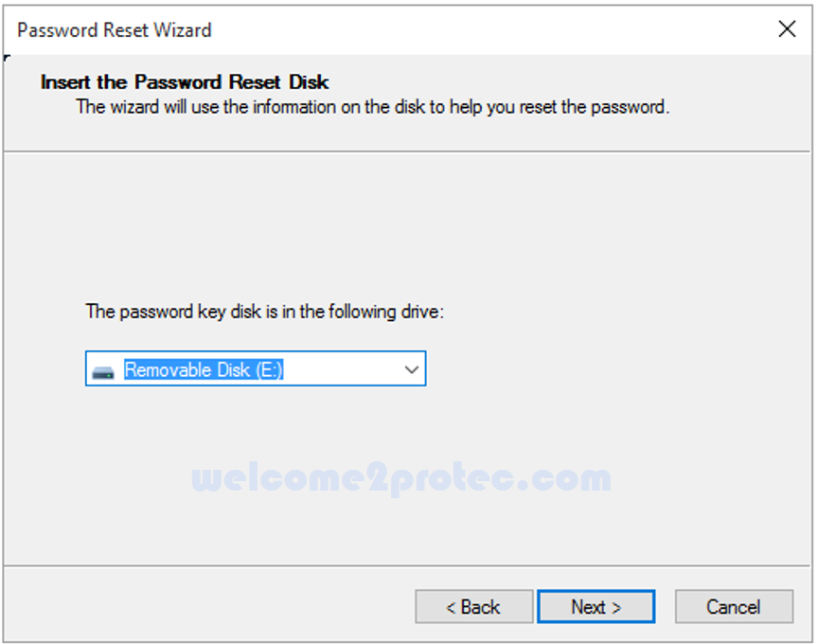Click the wizard description sentence under heading
Screen dimensions: 818x644
point(372,107)
